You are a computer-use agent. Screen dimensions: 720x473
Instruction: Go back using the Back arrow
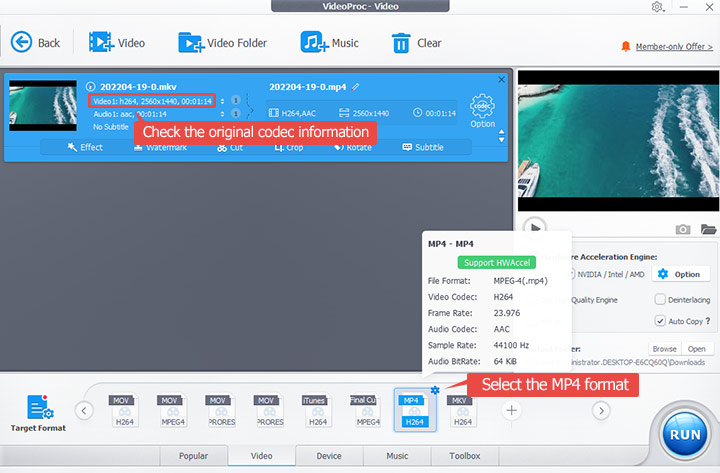click(x=35, y=43)
